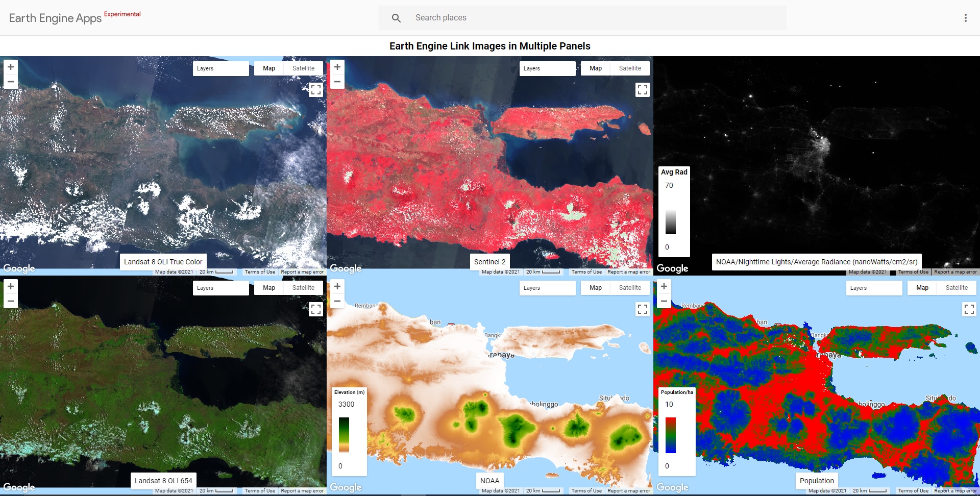Screen dimensions: 980x496
Task: Report a map error in NOAA elevation panel
Action: (x=629, y=491)
